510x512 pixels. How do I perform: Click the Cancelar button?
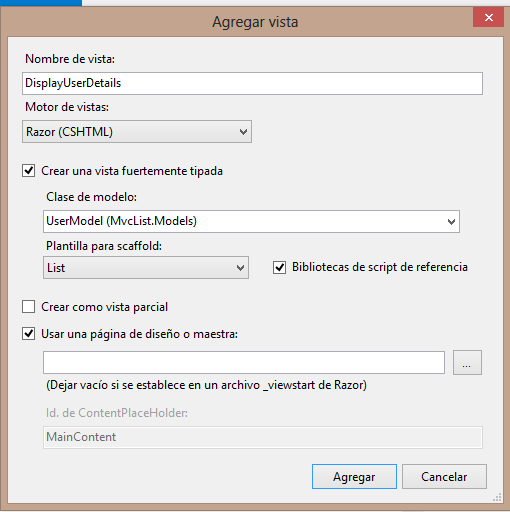tap(444, 477)
